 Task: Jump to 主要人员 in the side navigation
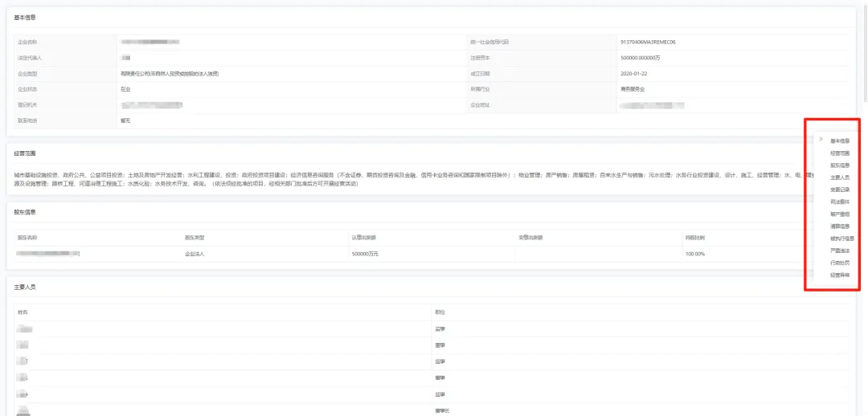[x=840, y=177]
